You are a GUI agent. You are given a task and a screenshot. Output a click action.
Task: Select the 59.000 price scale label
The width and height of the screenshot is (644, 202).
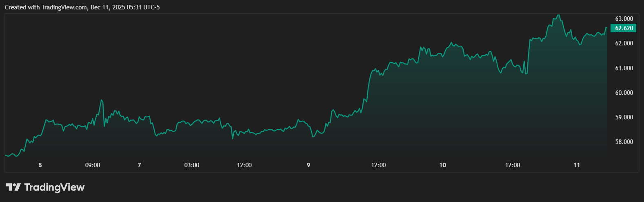point(624,117)
